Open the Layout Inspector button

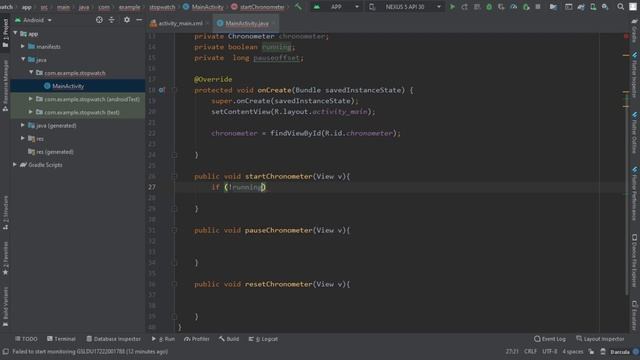(x=600, y=339)
